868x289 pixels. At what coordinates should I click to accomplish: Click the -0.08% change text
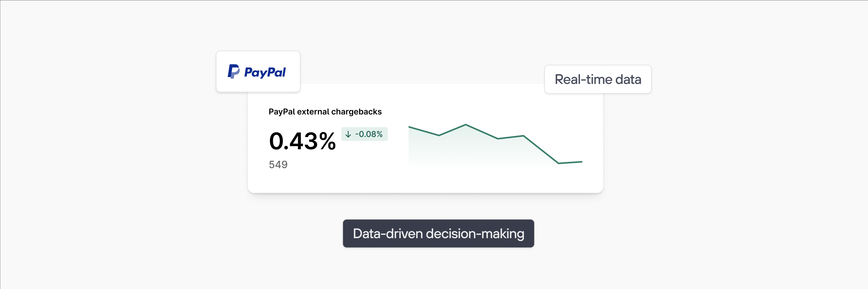[369, 134]
